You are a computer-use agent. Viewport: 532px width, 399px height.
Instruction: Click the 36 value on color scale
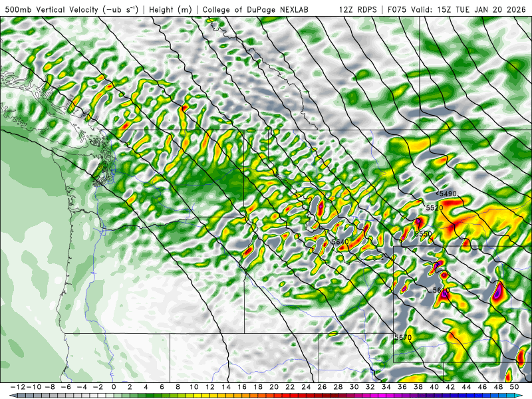click(x=402, y=387)
